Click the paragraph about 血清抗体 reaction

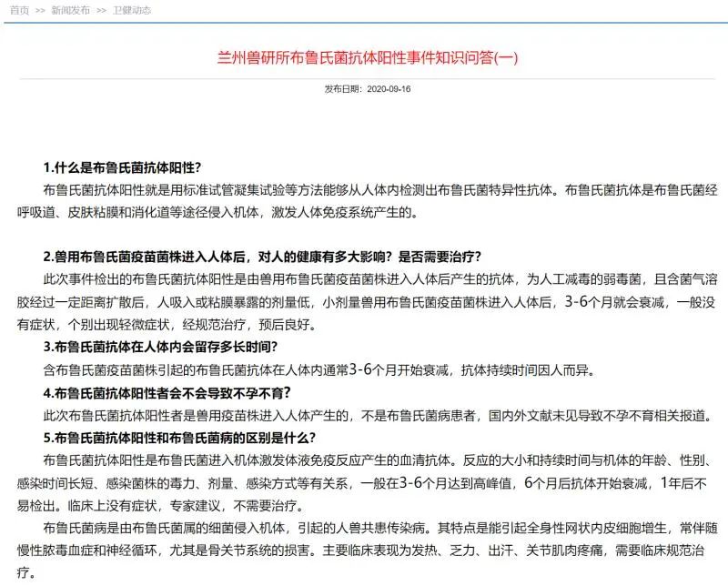[x=364, y=479]
